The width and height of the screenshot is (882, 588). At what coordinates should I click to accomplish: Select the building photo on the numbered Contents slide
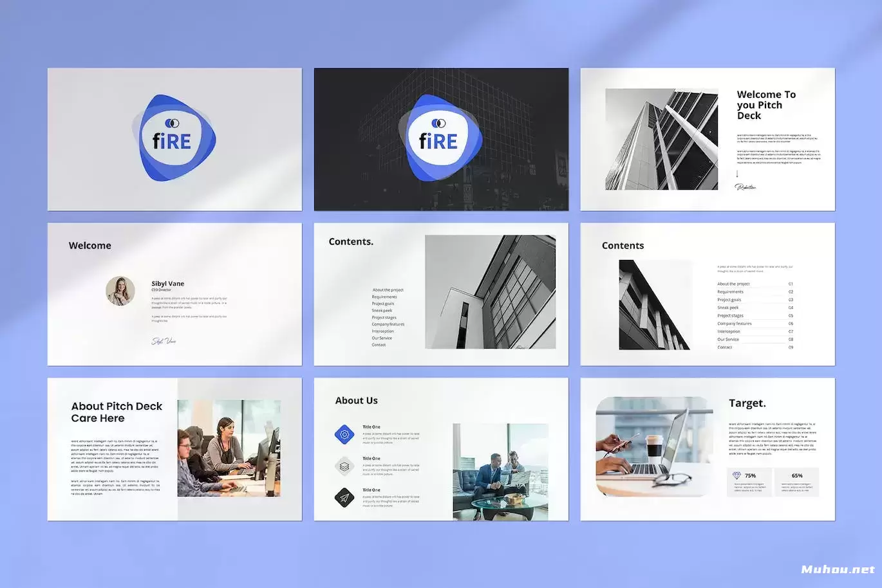(654, 305)
